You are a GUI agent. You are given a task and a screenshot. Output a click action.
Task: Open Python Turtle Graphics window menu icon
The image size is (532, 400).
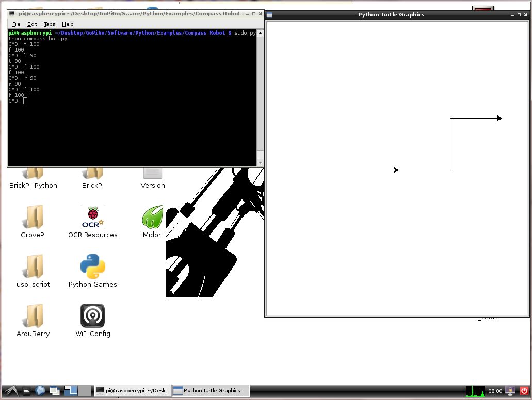click(x=269, y=15)
